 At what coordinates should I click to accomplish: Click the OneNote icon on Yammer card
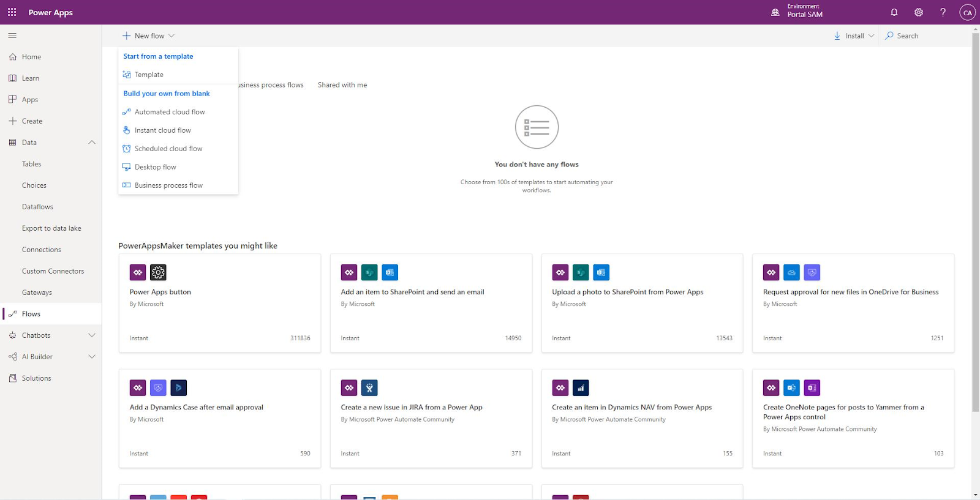point(812,388)
